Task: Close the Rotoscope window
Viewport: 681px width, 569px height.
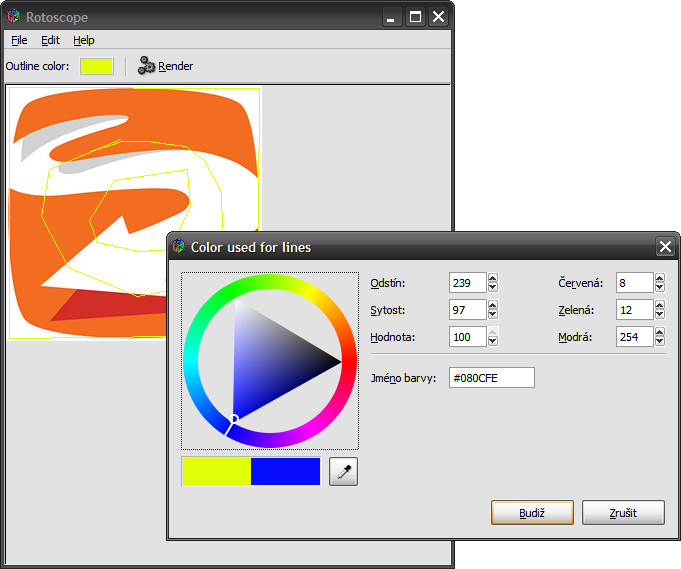Action: click(439, 17)
